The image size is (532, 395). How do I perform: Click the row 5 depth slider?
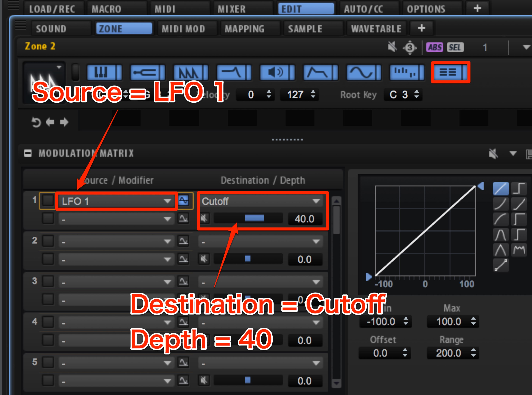click(248, 380)
